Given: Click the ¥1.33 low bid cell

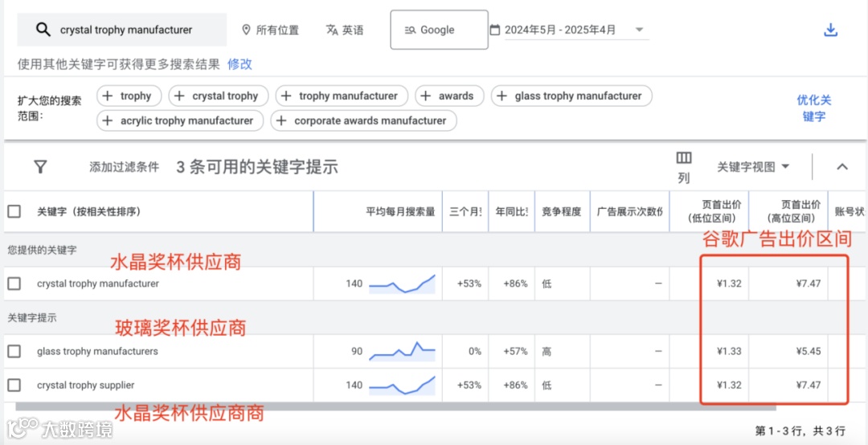Looking at the screenshot, I should (x=728, y=351).
